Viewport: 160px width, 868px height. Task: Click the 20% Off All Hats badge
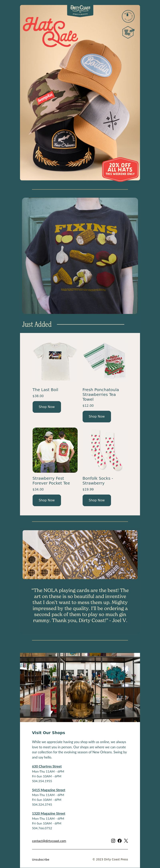click(x=120, y=169)
